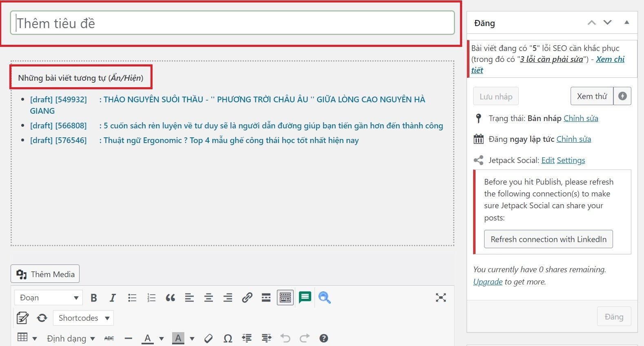Click the insert link icon
Viewport: 644px width, 346px height.
coord(247,298)
